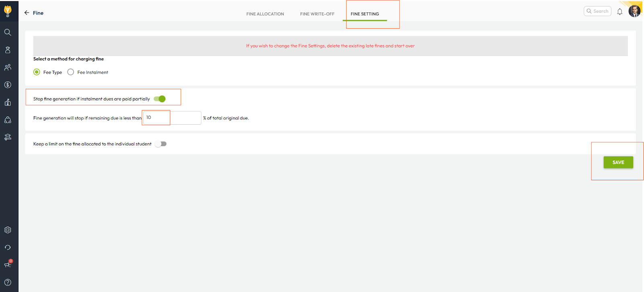Enable limit on fine per individual student
Viewport: 644px width, 292px height.
point(161,144)
